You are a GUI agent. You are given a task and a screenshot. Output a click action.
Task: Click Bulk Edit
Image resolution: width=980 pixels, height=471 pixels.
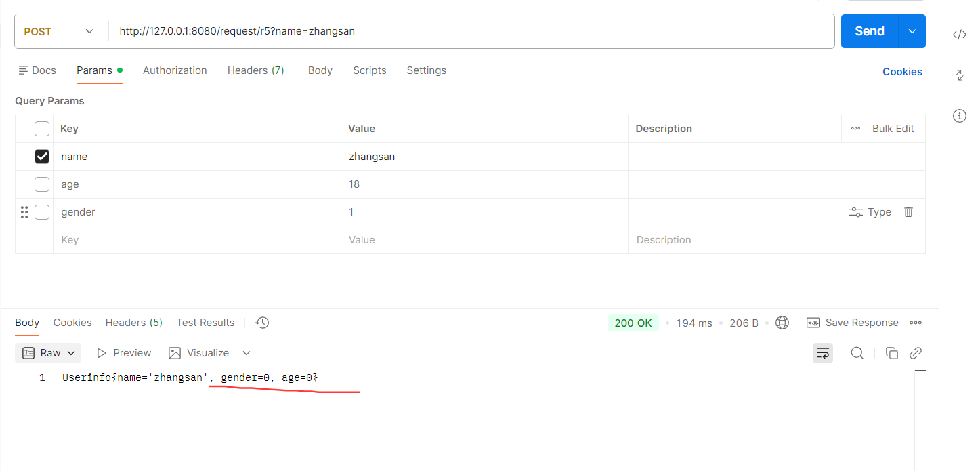[893, 129]
